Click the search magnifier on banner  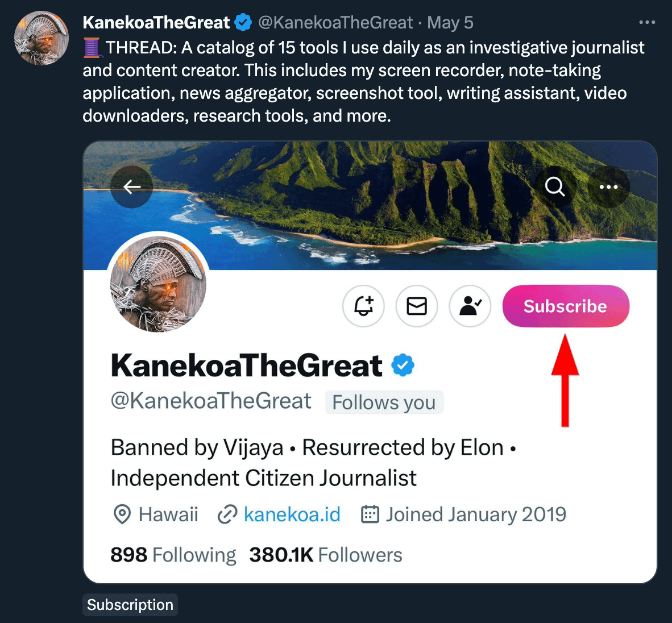(x=555, y=187)
